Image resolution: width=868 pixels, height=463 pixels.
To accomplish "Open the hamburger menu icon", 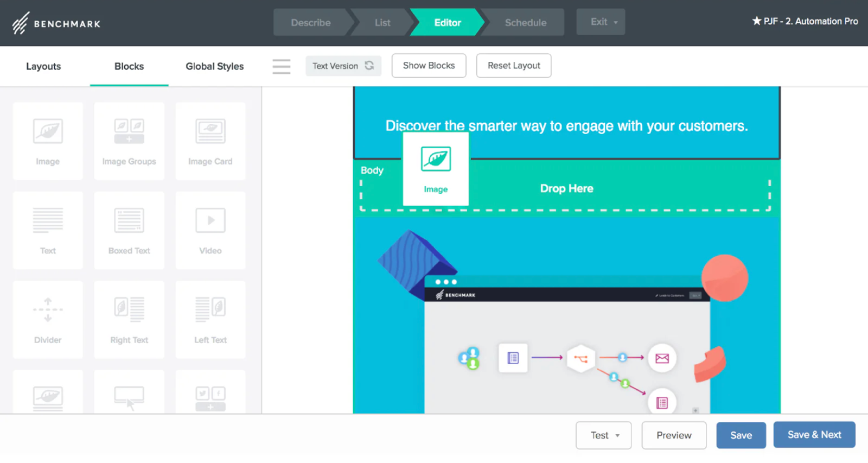I will [281, 66].
